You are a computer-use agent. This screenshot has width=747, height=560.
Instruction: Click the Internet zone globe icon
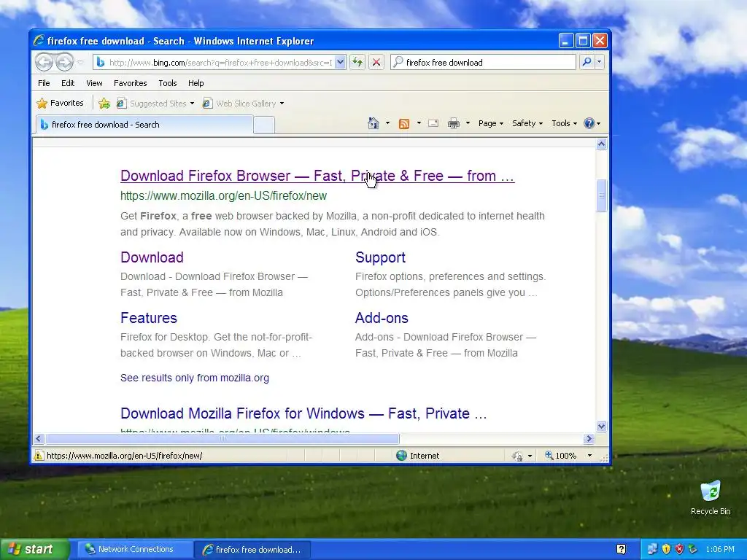pyautogui.click(x=402, y=455)
